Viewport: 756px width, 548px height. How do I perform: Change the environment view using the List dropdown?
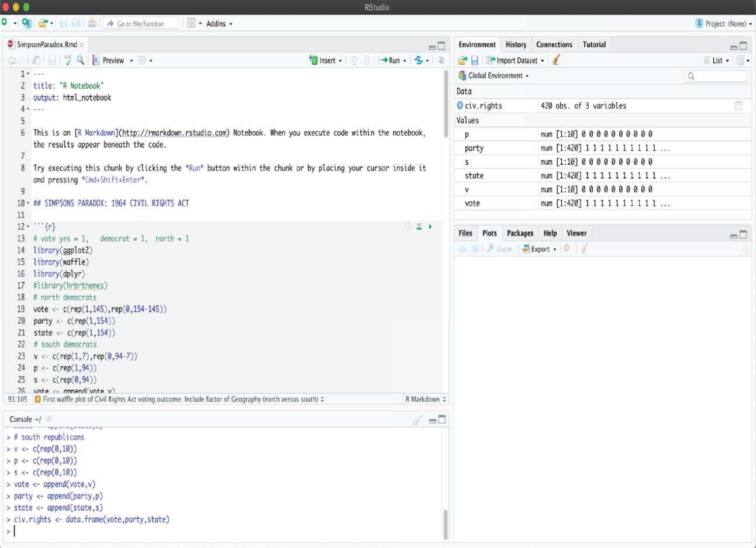(x=716, y=60)
